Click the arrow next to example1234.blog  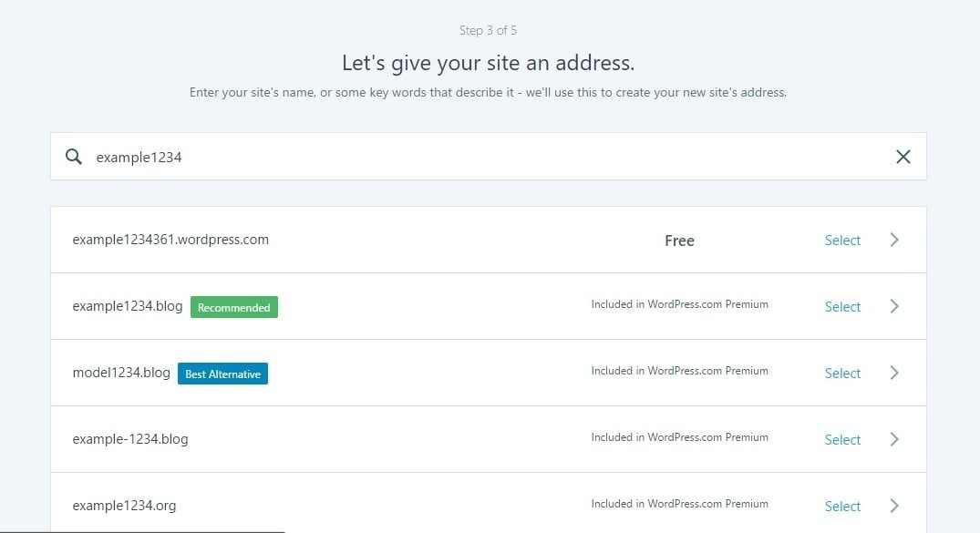894,306
